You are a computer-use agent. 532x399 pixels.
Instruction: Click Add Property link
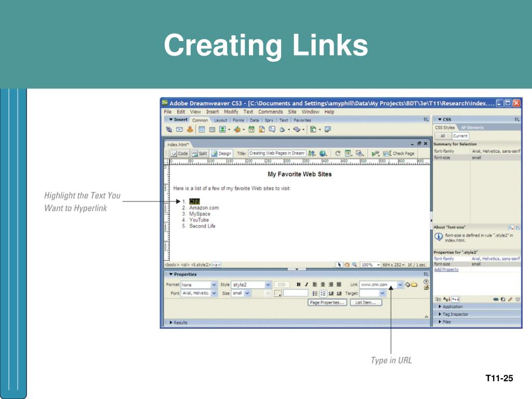pyautogui.click(x=446, y=270)
